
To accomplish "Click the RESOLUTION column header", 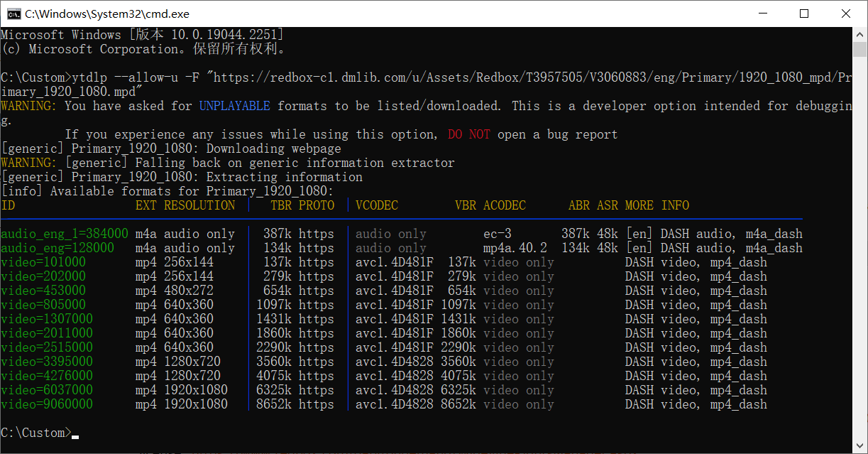I will coord(199,205).
